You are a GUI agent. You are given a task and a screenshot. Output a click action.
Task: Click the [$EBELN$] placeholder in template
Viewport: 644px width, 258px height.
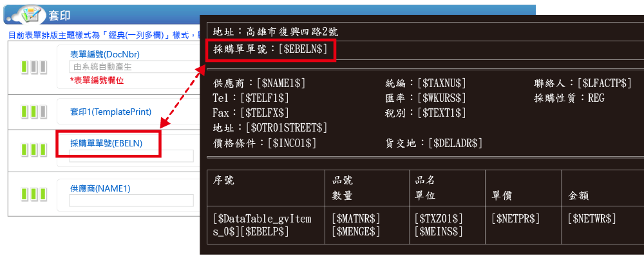point(303,48)
